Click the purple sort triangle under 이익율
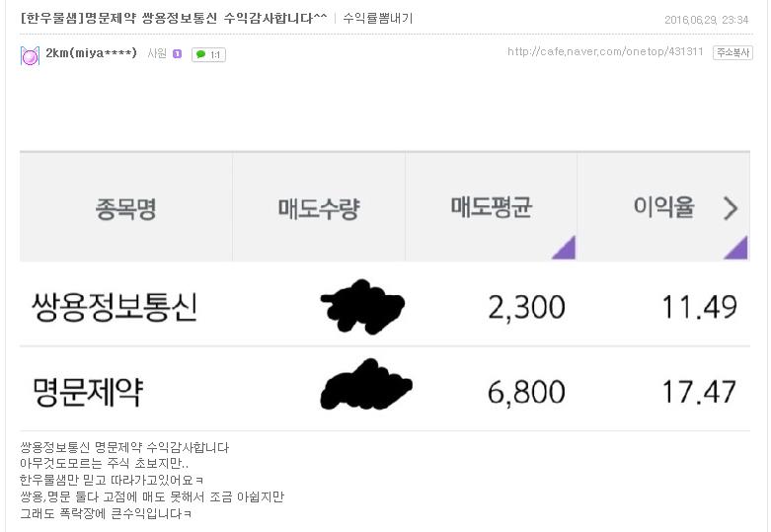Screen dimensions: 771x532 (x=738, y=250)
